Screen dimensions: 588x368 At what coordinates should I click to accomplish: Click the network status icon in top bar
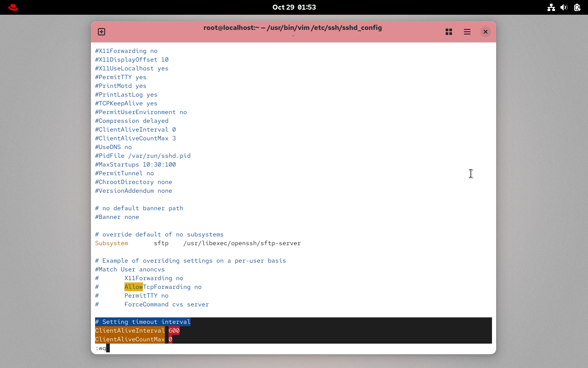click(x=551, y=7)
